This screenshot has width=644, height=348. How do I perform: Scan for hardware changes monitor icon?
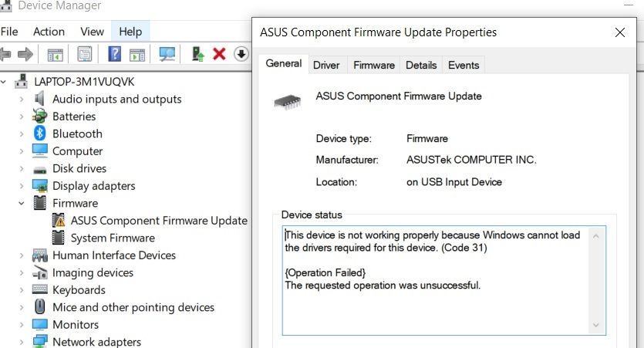pyautogui.click(x=167, y=54)
